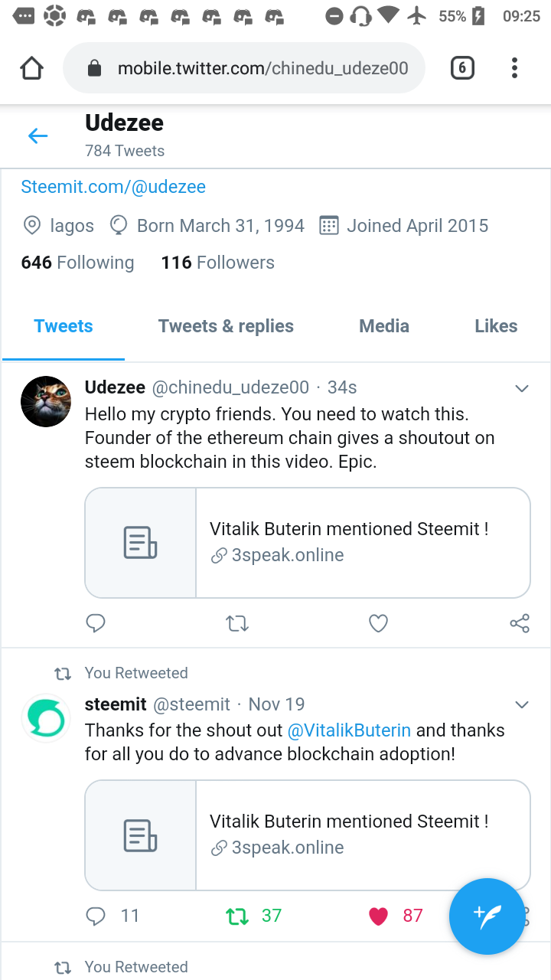The image size is (551, 980).
Task: View the 646 Following list
Action: coord(77,263)
